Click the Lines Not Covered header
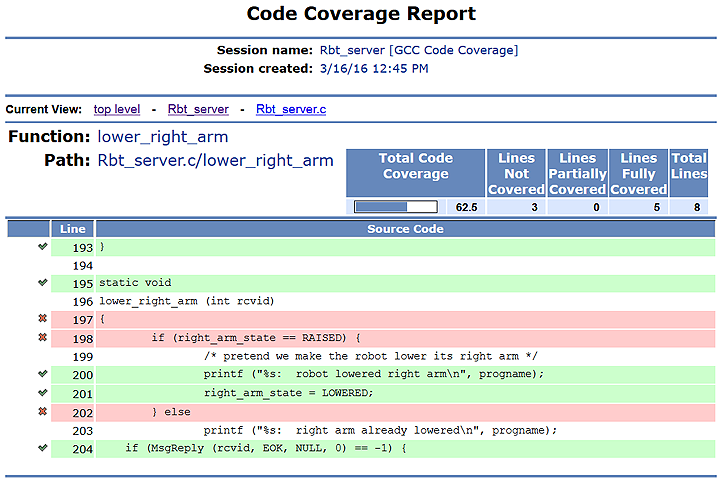This screenshot has height=480, width=720. pyautogui.click(x=517, y=173)
